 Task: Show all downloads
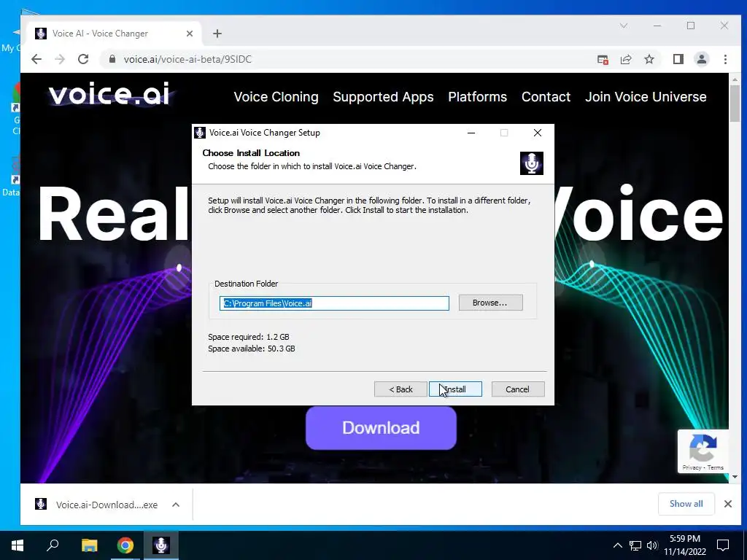686,504
